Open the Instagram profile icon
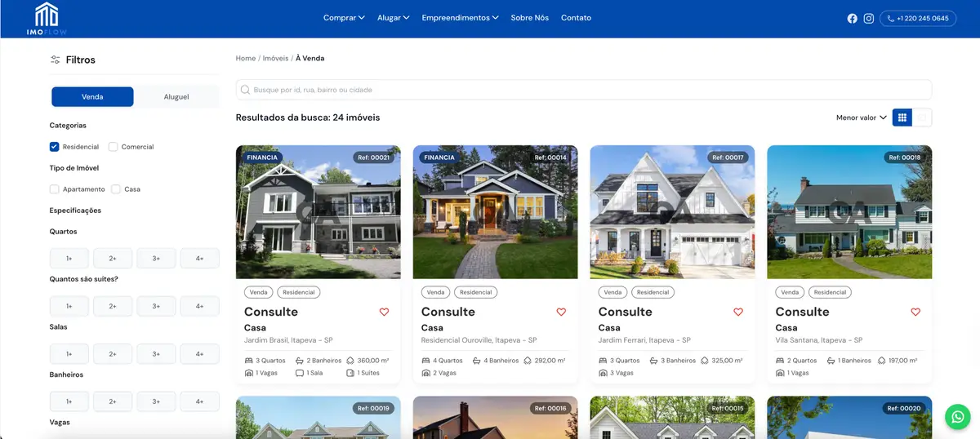The width and height of the screenshot is (980, 439). click(869, 18)
